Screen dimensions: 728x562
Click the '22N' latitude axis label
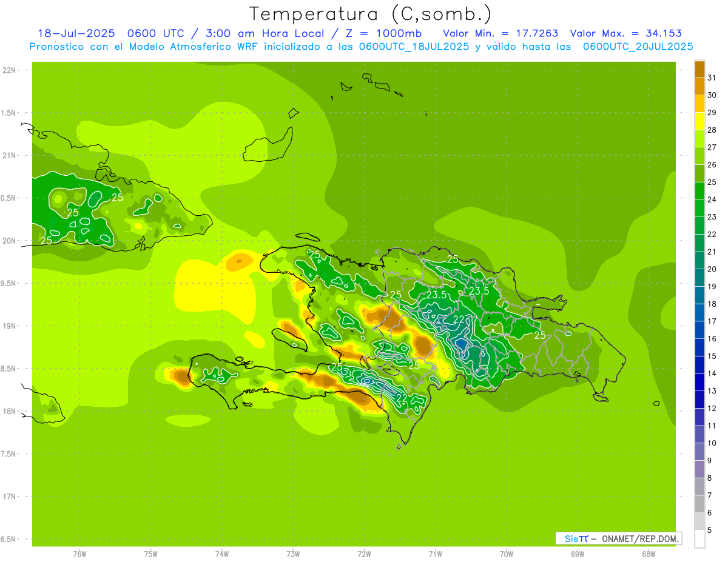click(9, 70)
